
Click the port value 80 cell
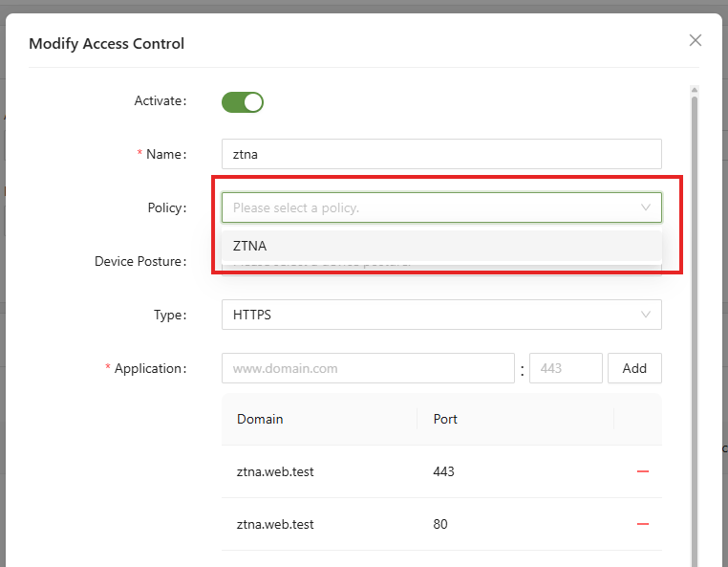pos(440,524)
